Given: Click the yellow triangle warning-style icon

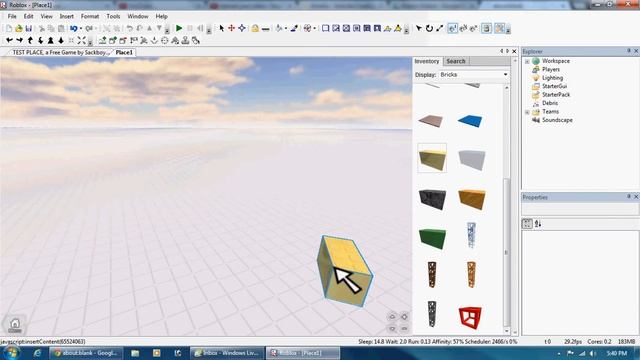Looking at the screenshot, I should pos(398,29).
